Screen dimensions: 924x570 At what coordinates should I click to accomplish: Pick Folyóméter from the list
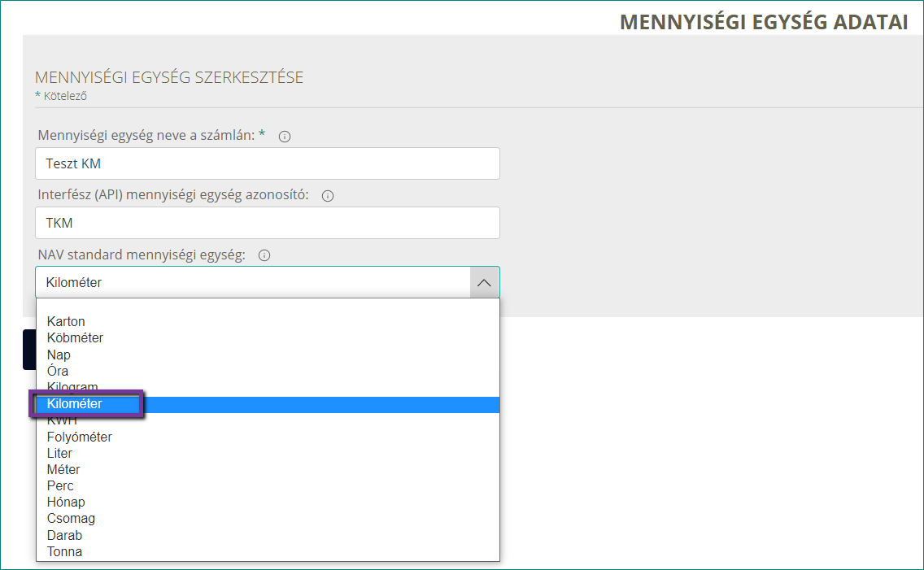268,437
